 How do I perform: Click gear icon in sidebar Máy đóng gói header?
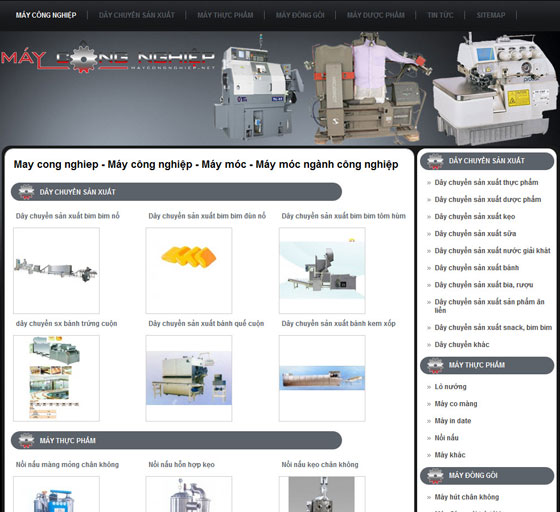tap(435, 476)
